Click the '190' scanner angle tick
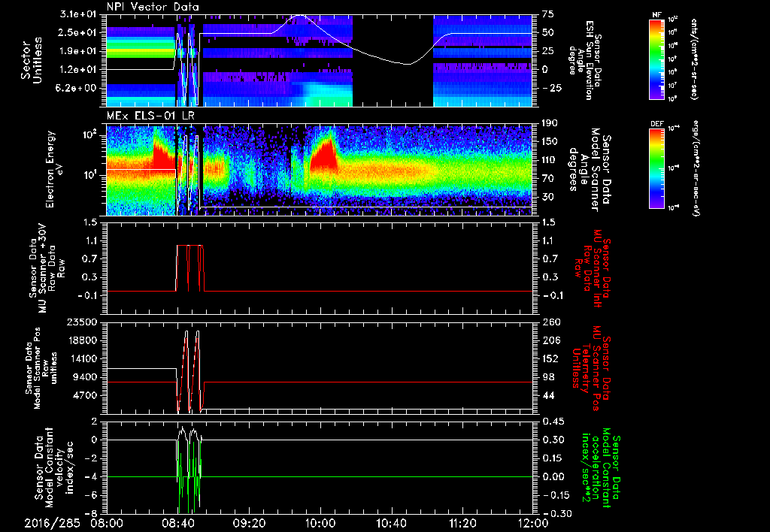This screenshot has width=770, height=532. 550,123
